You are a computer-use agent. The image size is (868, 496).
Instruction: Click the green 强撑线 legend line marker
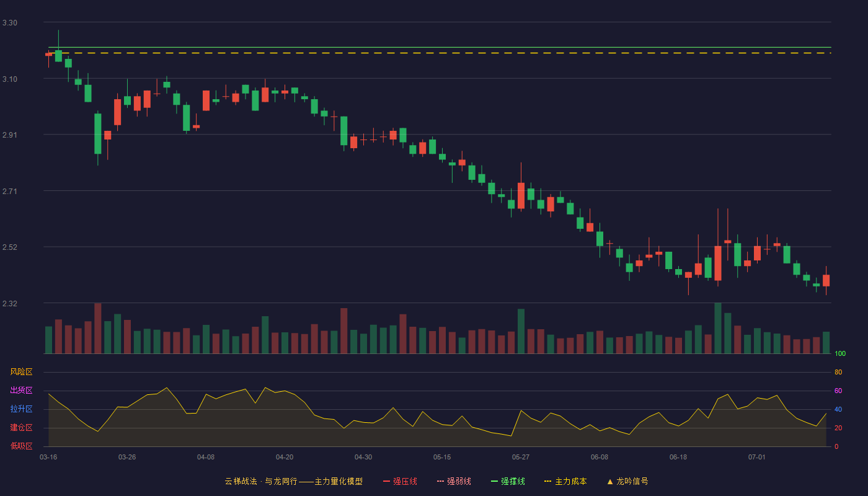tap(494, 481)
